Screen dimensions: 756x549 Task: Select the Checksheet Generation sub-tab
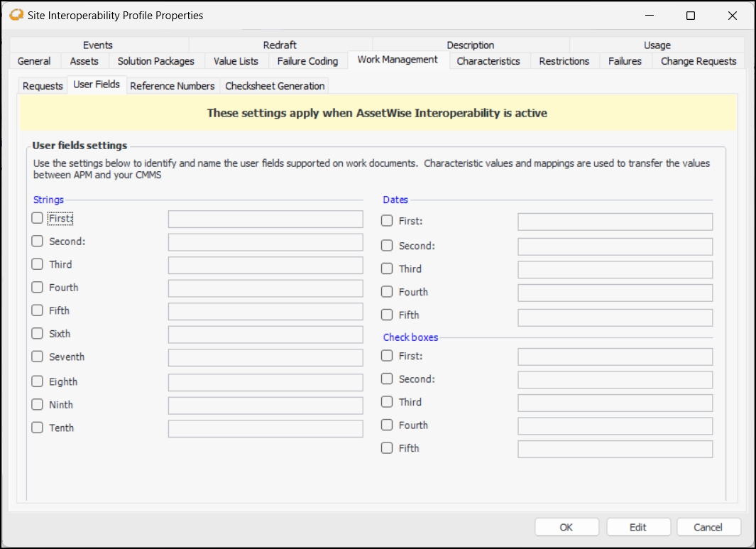275,86
